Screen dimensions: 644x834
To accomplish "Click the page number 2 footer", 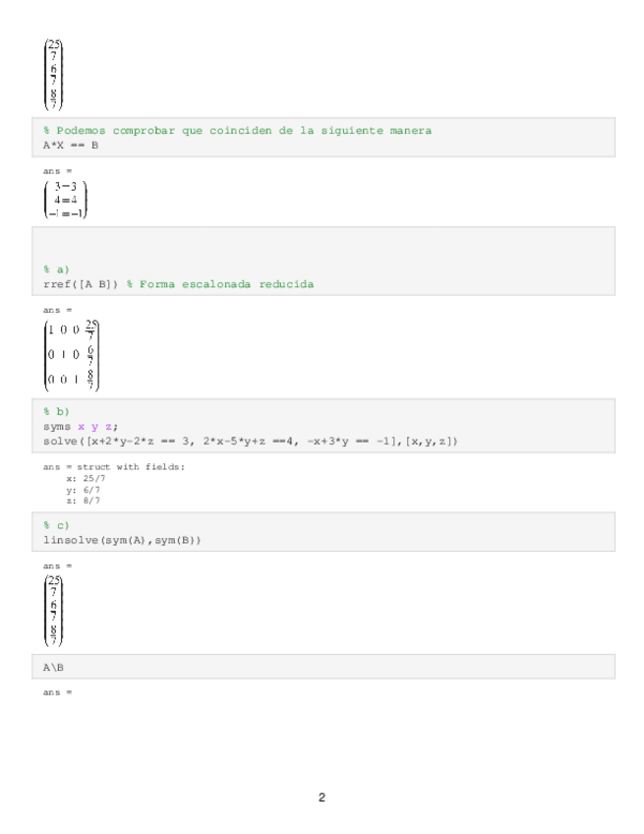I will pos(322,797).
